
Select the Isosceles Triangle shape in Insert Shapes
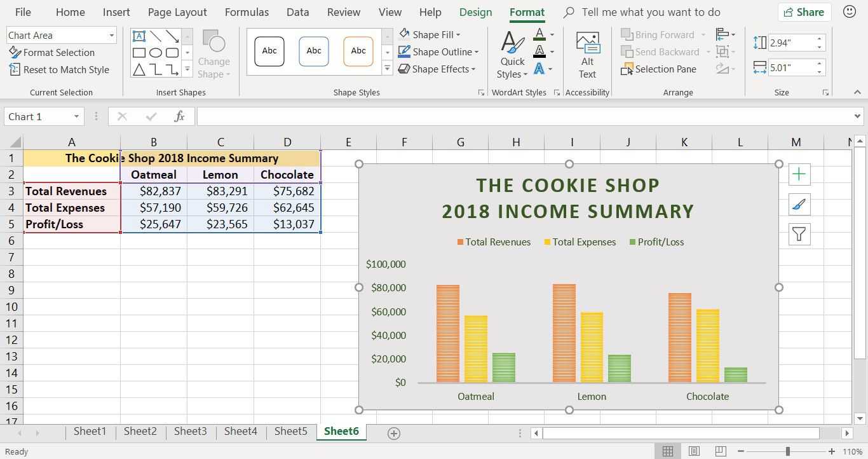point(139,69)
